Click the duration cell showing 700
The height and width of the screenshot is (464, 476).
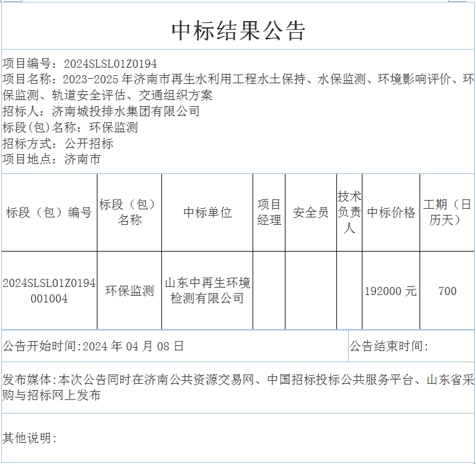click(447, 291)
